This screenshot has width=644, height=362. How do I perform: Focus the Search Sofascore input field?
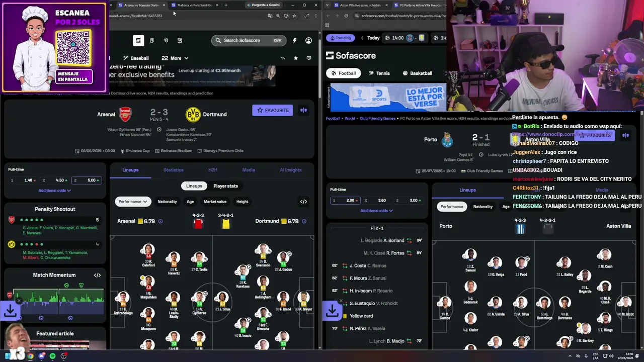click(x=249, y=40)
